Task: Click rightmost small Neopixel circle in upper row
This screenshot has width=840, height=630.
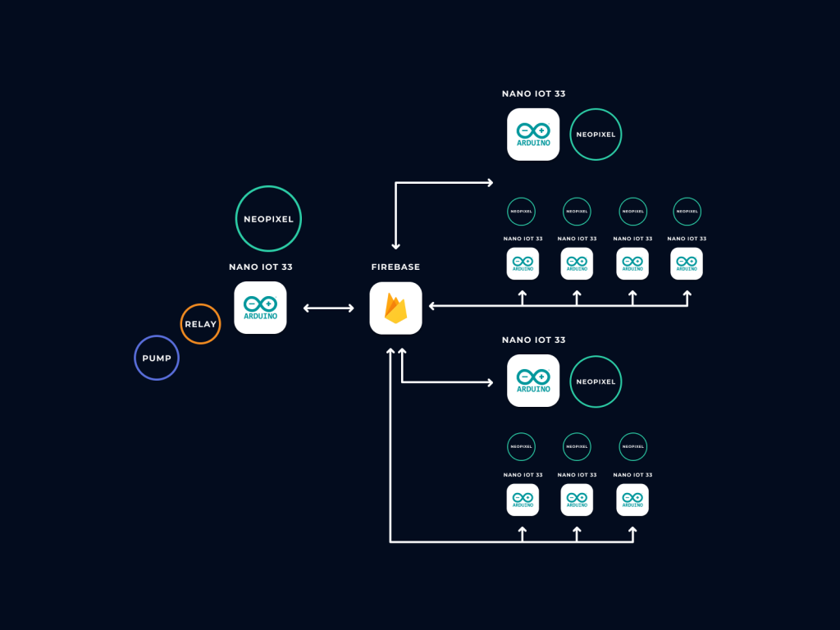Action: (x=687, y=212)
